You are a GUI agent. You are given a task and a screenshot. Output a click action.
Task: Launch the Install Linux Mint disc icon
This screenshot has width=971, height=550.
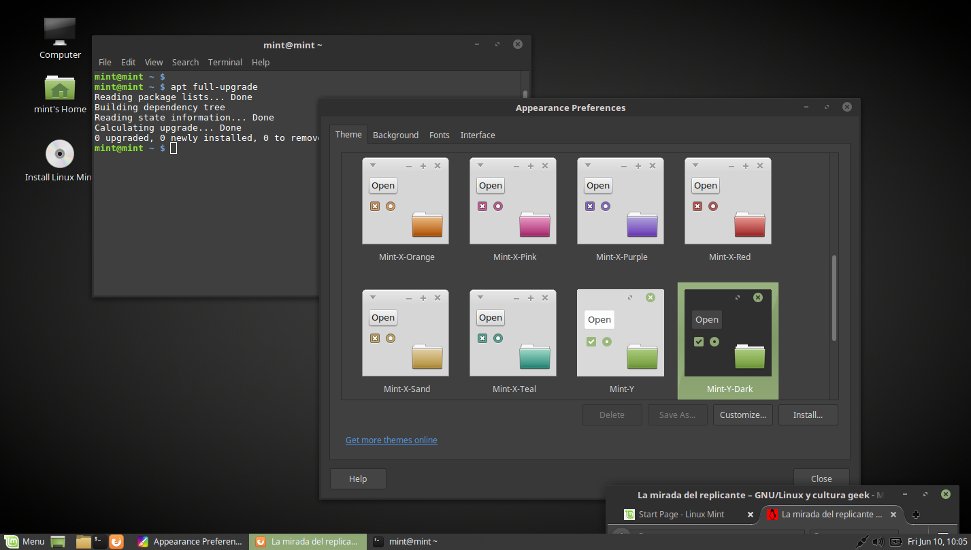click(60, 154)
